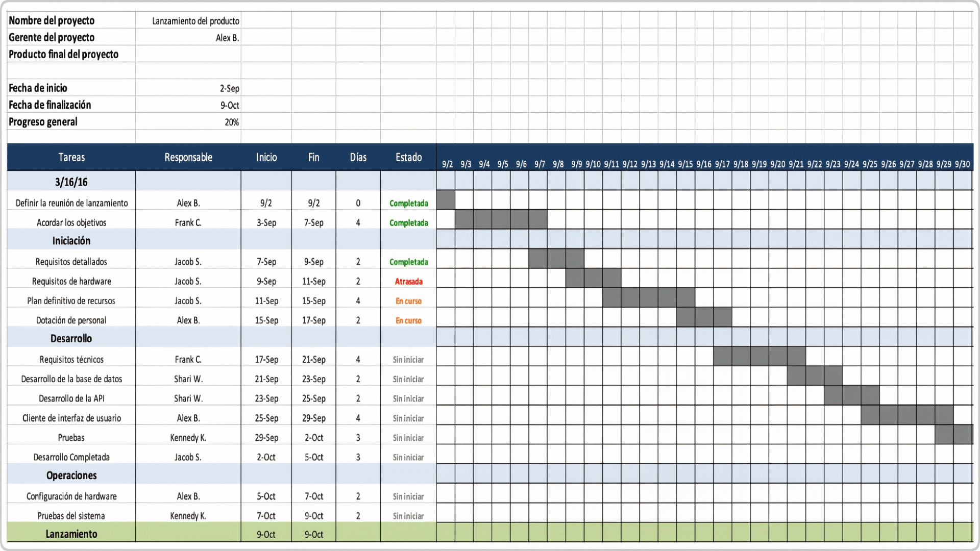Click the 'Días' column header

click(x=358, y=157)
